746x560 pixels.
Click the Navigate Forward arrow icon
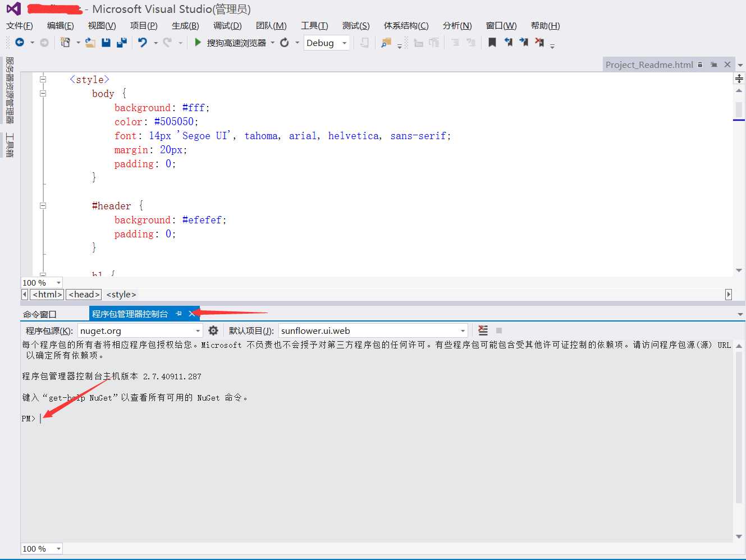click(x=44, y=43)
